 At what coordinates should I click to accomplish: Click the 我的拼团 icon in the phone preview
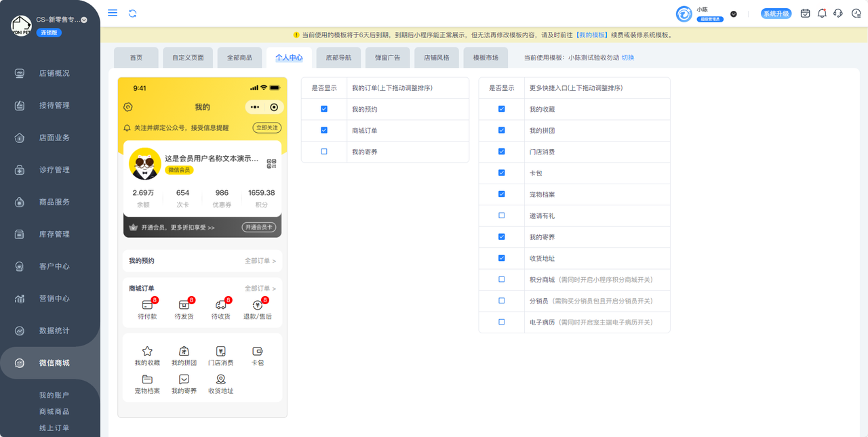[184, 351]
